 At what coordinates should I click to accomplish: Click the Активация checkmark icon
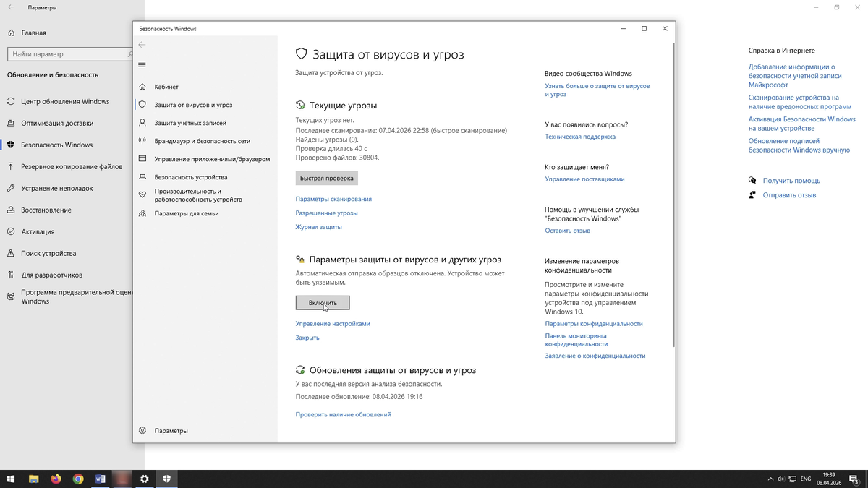(11, 231)
